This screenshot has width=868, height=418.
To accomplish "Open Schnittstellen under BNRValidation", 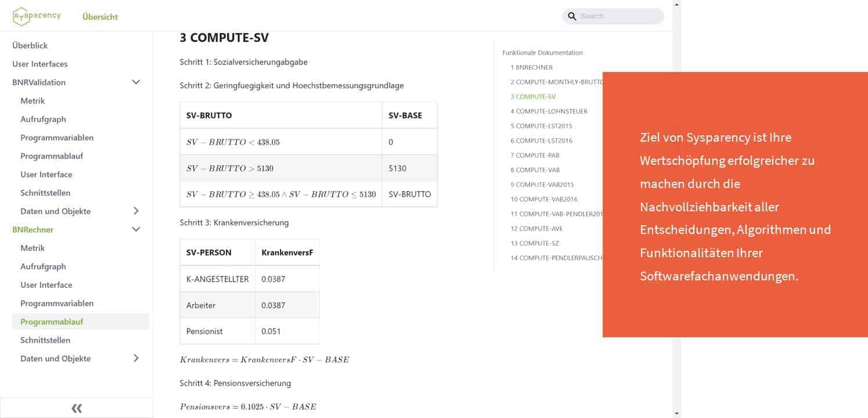I will click(x=45, y=193).
